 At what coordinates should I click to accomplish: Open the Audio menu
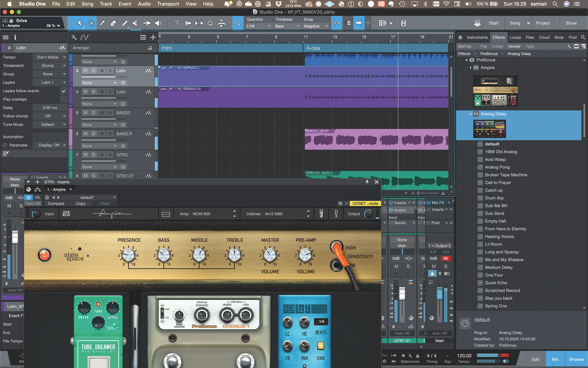click(144, 4)
